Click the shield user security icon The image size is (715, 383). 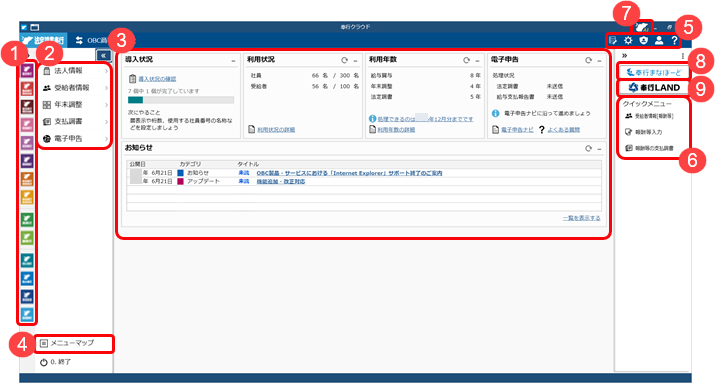click(x=643, y=41)
